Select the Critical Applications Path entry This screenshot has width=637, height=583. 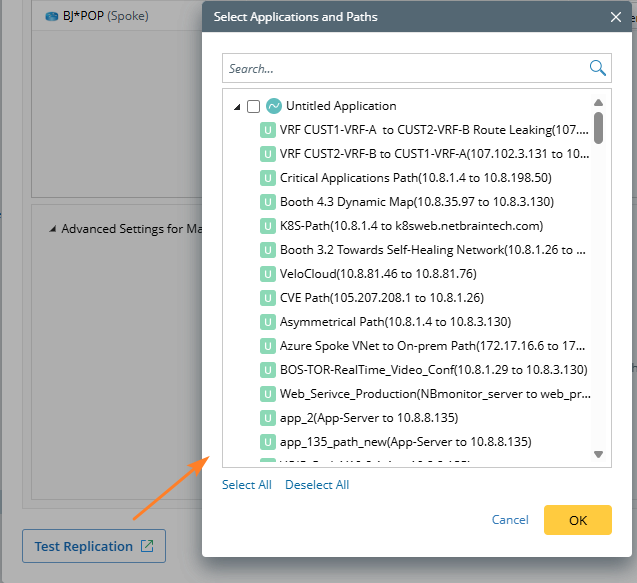tap(415, 178)
